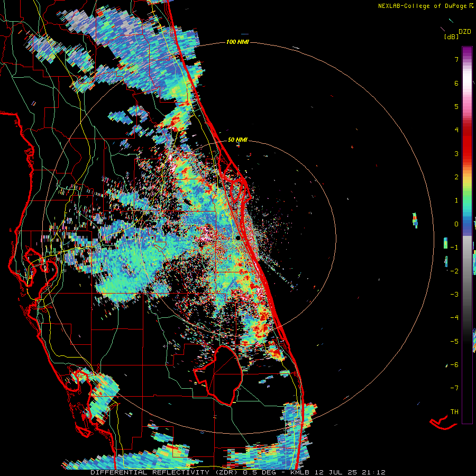476x476 pixels.
Task: Click the 2 value on the color scale
Action: pos(456,177)
